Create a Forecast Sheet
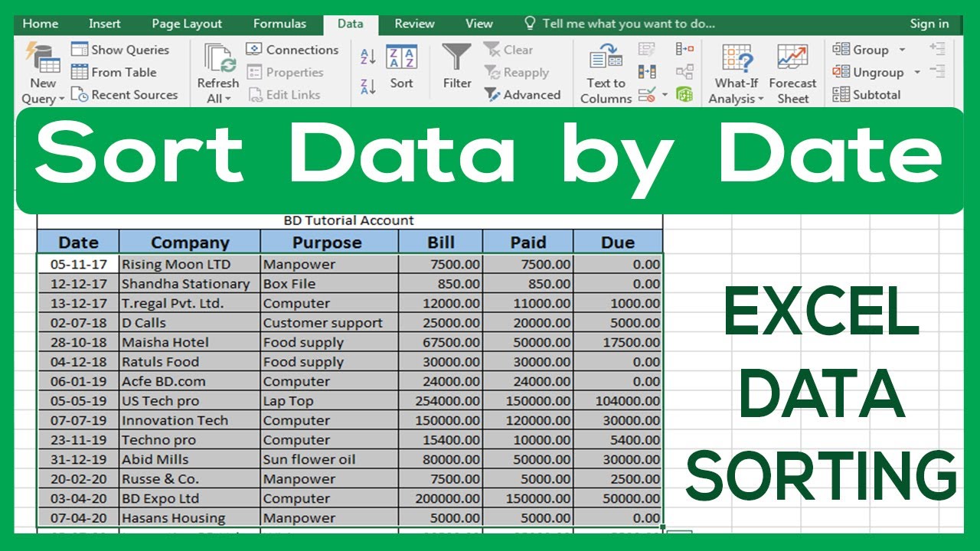 792,74
